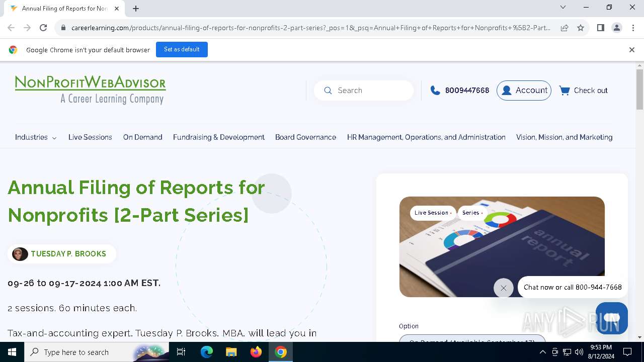This screenshot has width=644, height=362.
Task: Go to Board Governance section
Action: point(305,137)
